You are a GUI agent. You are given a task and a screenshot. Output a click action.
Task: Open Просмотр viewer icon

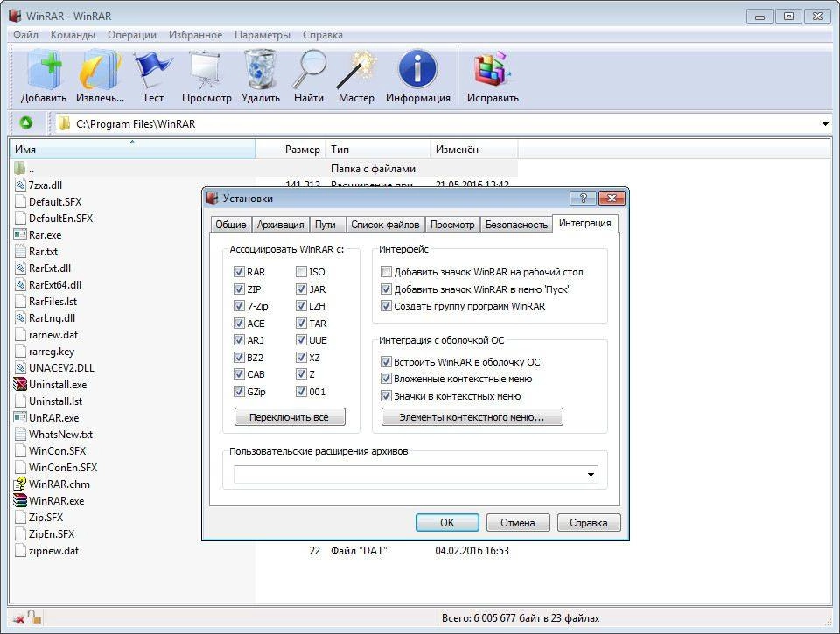(x=206, y=70)
